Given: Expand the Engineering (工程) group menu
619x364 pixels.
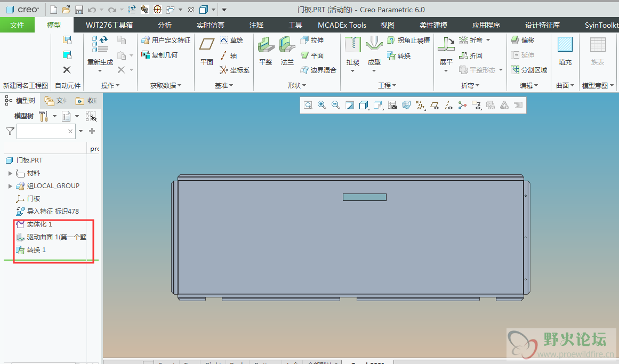Looking at the screenshot, I should 387,85.
